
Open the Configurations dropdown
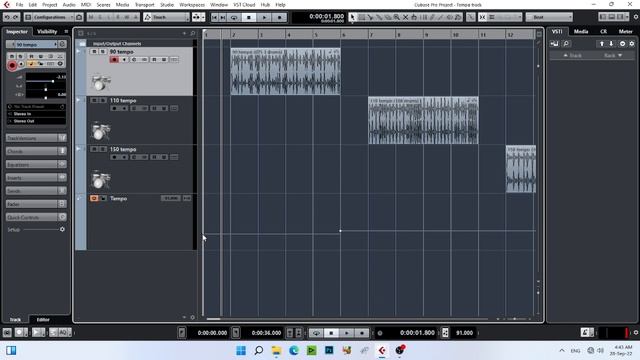49,17
